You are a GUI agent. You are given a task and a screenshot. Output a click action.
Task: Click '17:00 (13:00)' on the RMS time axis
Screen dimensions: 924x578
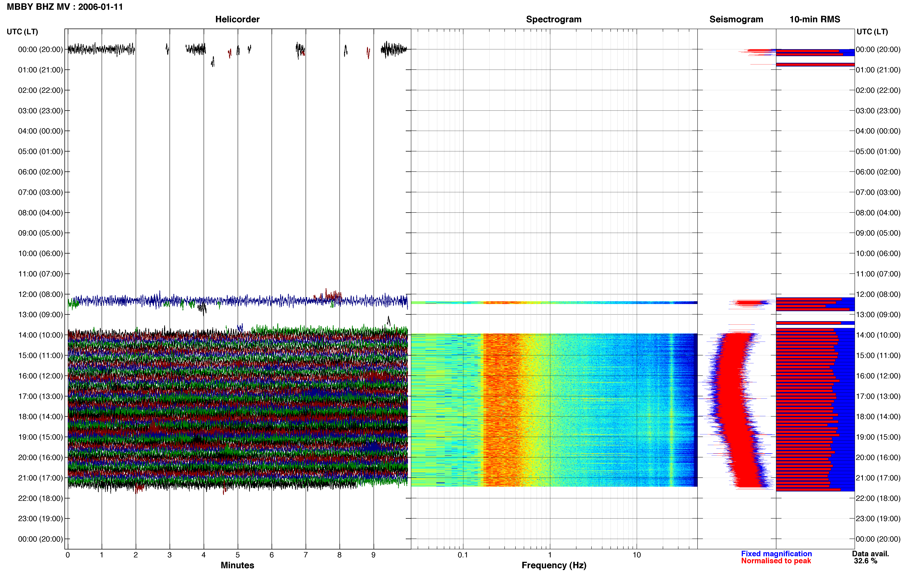878,396
